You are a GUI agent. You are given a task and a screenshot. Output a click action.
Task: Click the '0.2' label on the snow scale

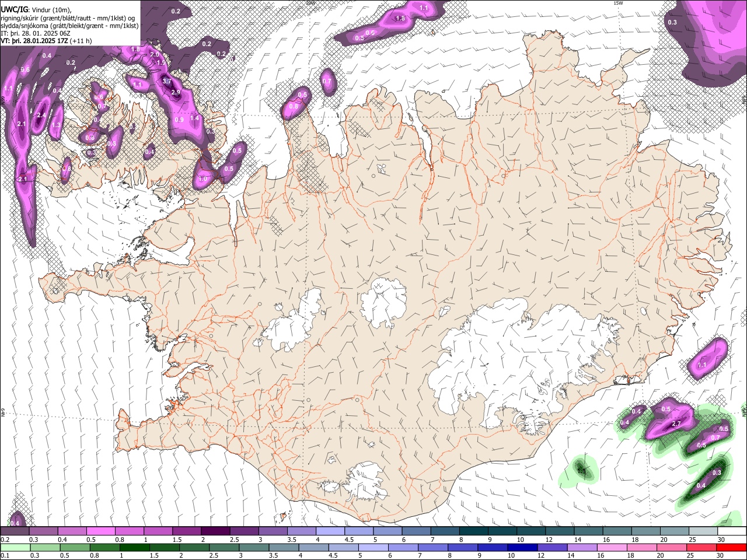point(5,540)
